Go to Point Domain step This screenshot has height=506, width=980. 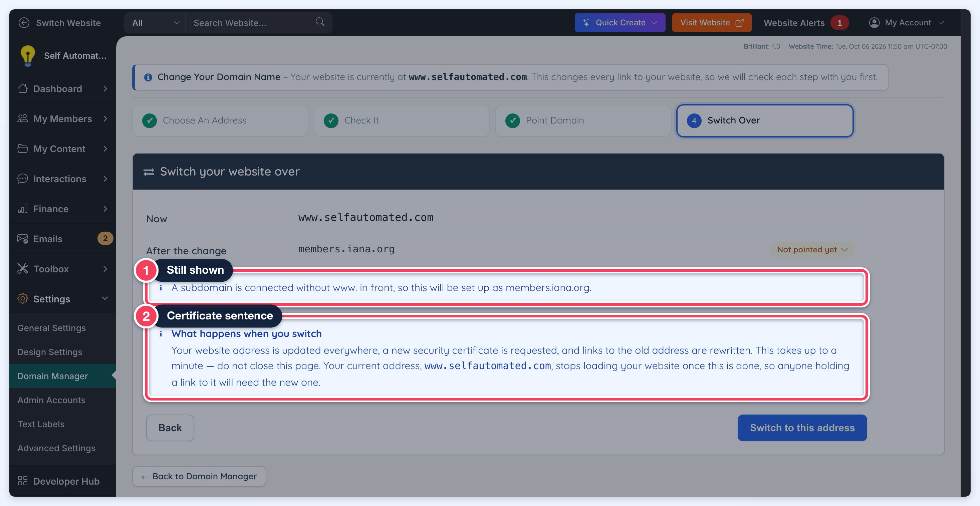coord(583,120)
